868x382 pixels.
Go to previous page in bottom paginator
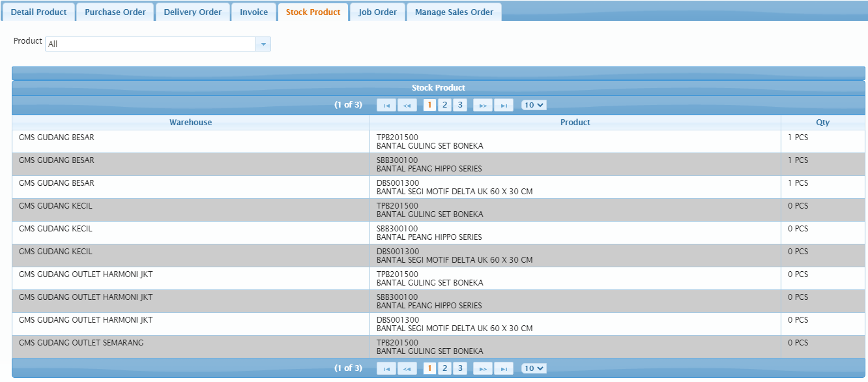point(407,368)
